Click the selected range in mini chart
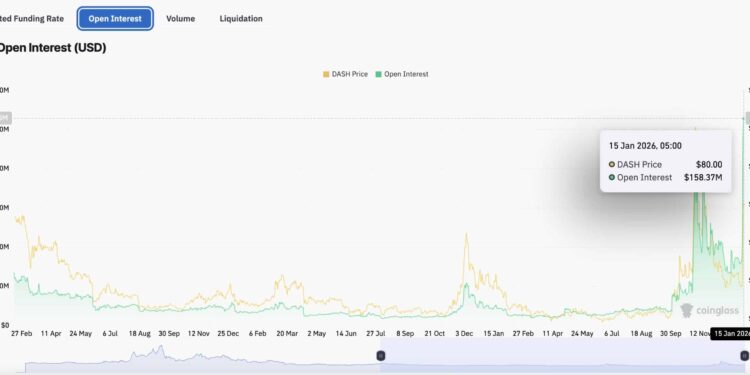Image resolution: width=750 pixels, height=375 pixels. click(x=562, y=355)
